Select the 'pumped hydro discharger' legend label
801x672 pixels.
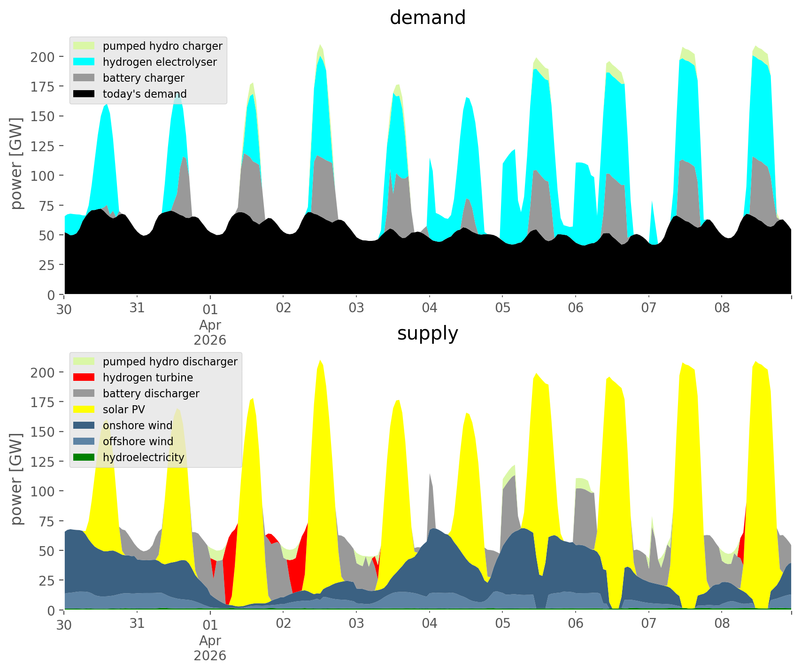coord(170,362)
